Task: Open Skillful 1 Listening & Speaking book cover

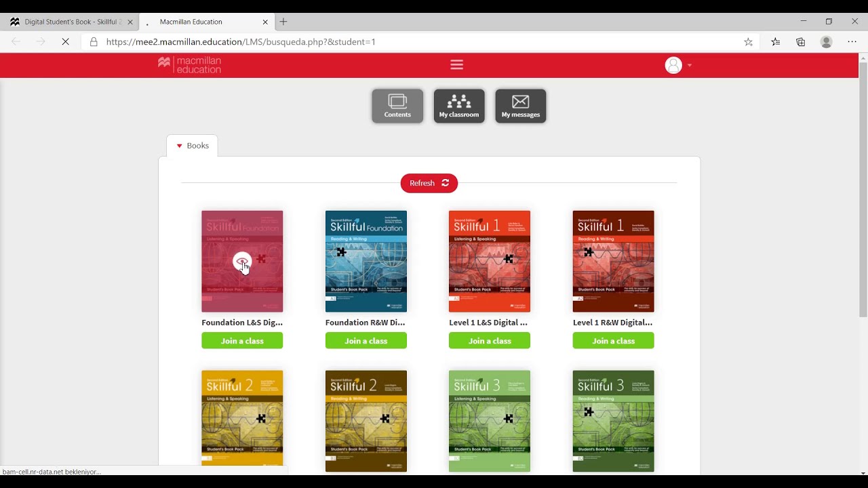Action: (x=490, y=262)
